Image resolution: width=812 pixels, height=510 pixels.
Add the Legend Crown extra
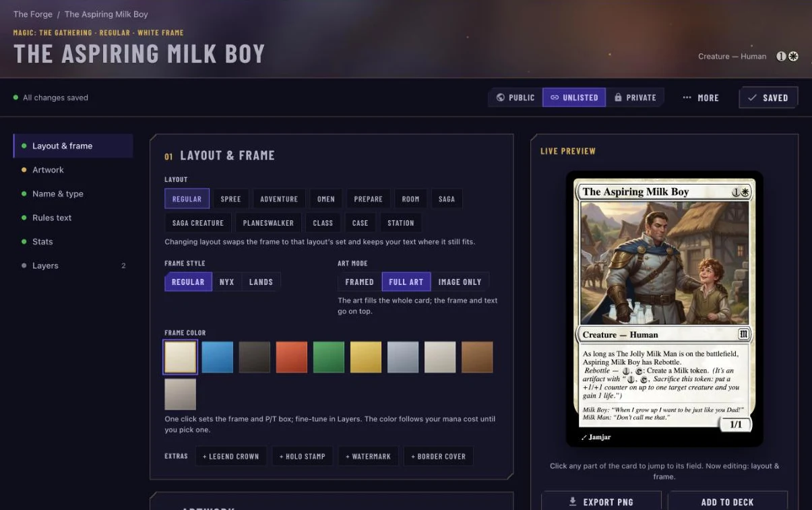point(231,456)
